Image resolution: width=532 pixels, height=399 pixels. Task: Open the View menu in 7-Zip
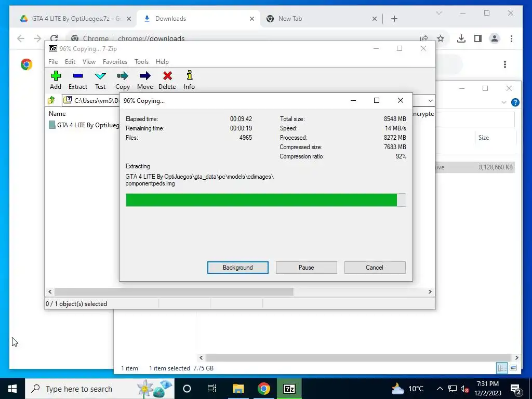[89, 62]
